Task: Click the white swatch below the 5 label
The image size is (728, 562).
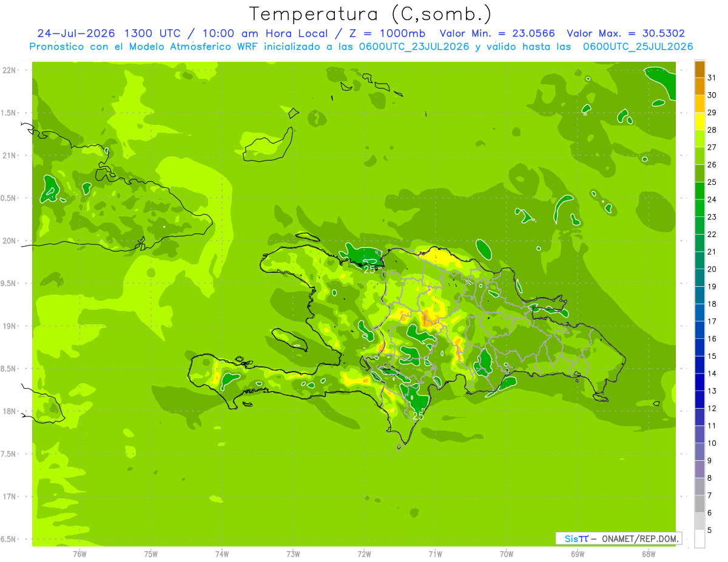Action: (699, 539)
